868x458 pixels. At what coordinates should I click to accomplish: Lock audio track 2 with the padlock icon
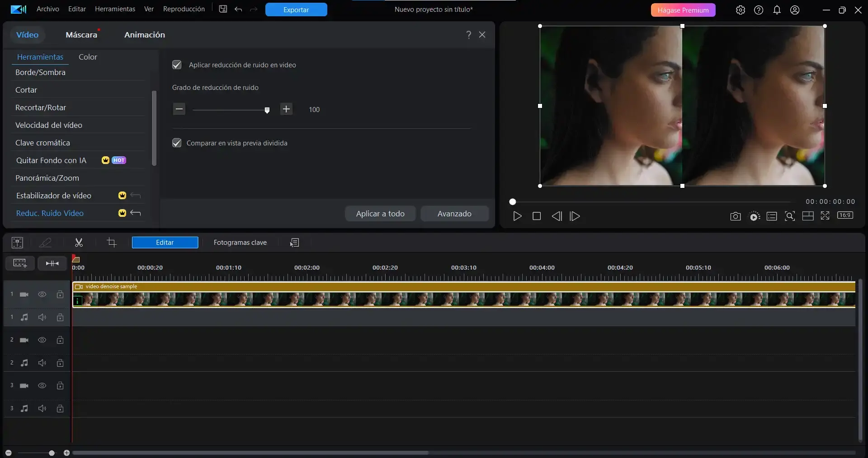click(60, 363)
